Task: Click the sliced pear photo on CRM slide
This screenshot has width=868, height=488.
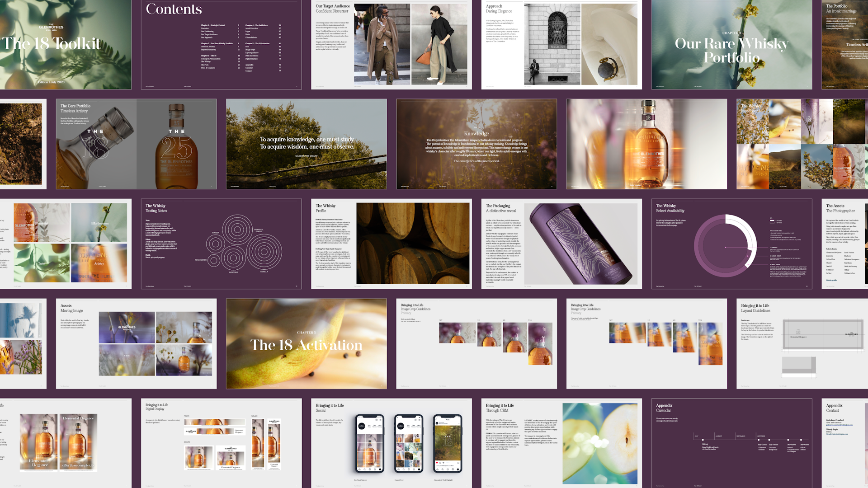Action: 600,444
